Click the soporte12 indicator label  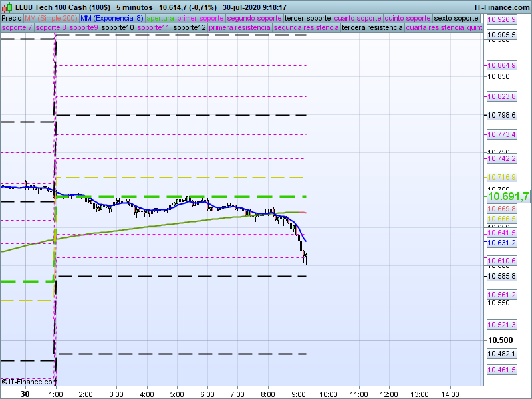coord(189,28)
